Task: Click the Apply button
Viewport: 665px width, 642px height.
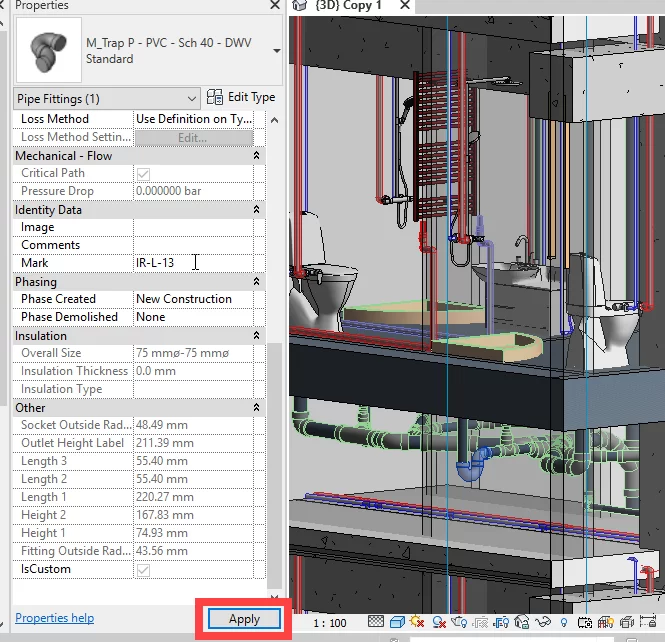Action: pyautogui.click(x=244, y=619)
